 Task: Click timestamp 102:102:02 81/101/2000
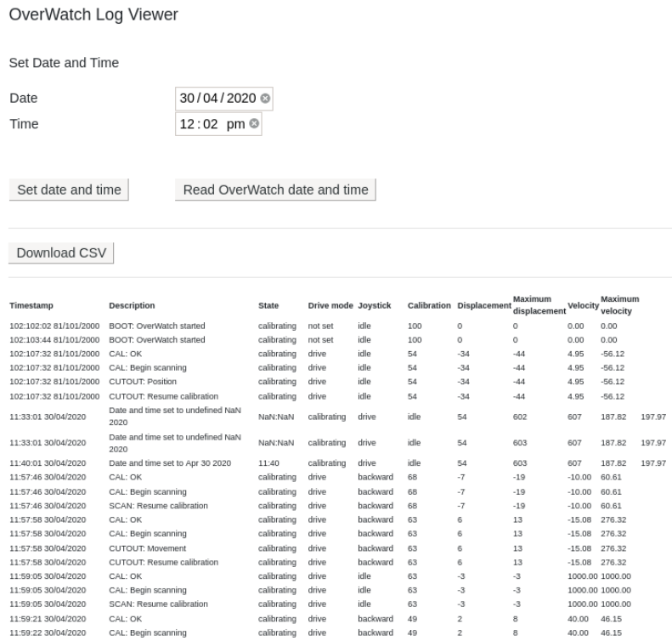click(54, 326)
